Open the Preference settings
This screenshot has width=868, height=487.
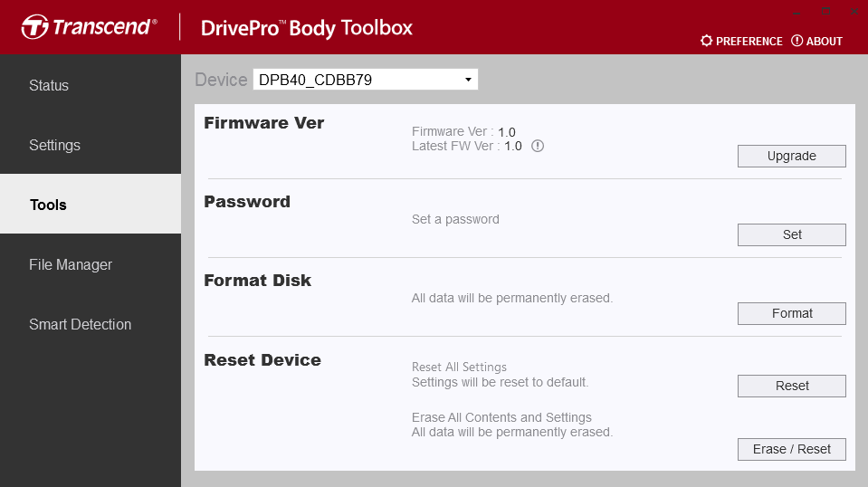741,41
